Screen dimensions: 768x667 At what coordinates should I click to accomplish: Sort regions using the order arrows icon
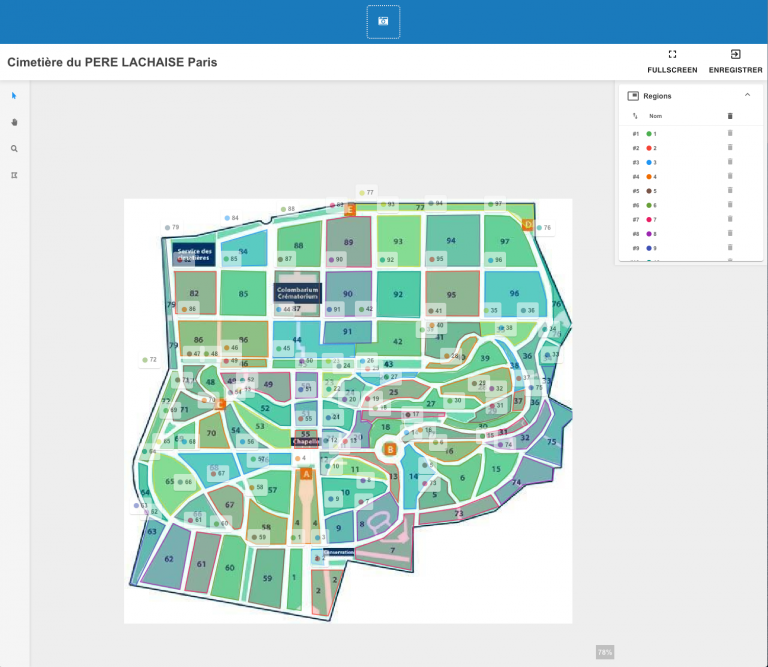pos(635,116)
